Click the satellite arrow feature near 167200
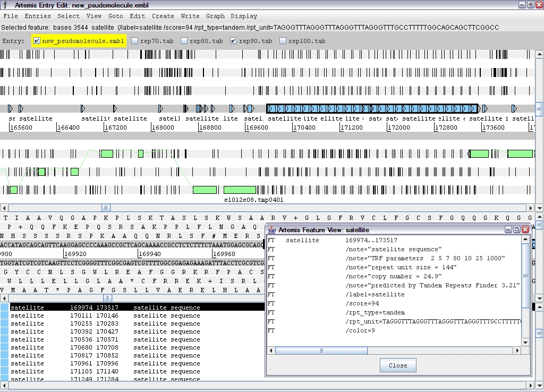Viewport: 544px width, 392px height. click(115, 108)
